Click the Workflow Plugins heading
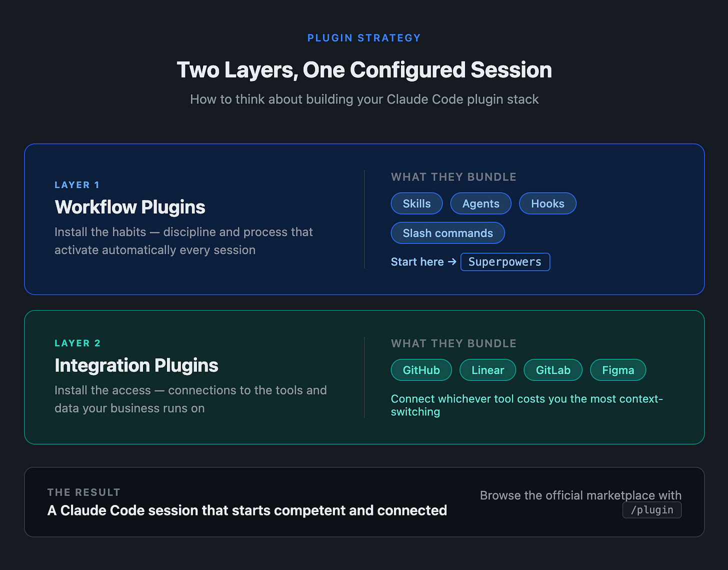 coord(130,207)
